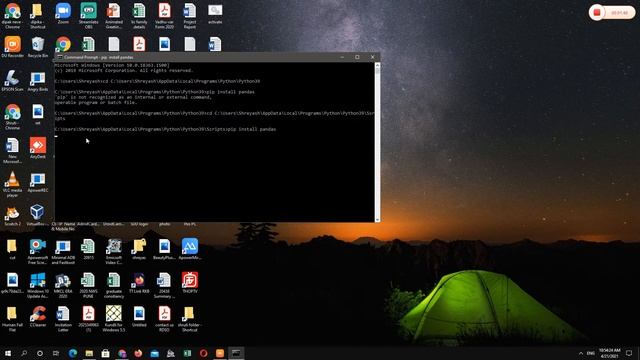Select the Invitation Letter Word document
This screenshot has height=360, width=640.
click(x=63, y=319)
